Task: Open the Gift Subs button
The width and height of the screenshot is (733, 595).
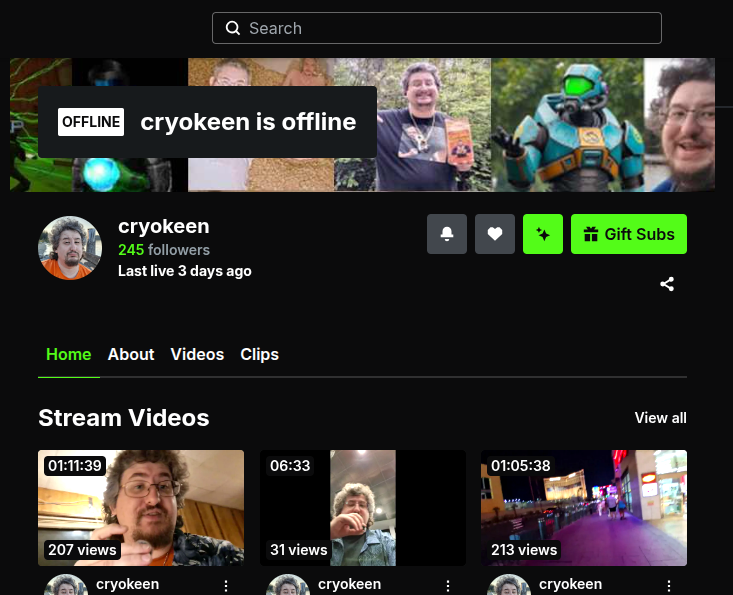Action: pos(629,234)
